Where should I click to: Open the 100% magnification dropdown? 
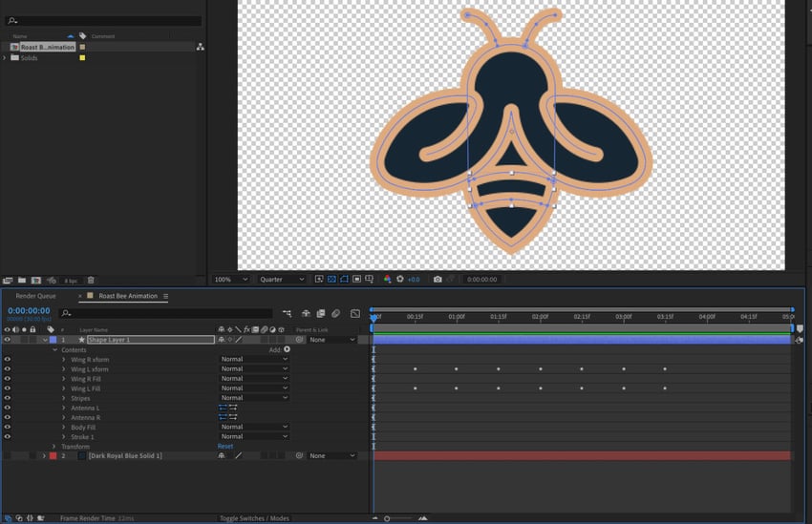point(231,280)
